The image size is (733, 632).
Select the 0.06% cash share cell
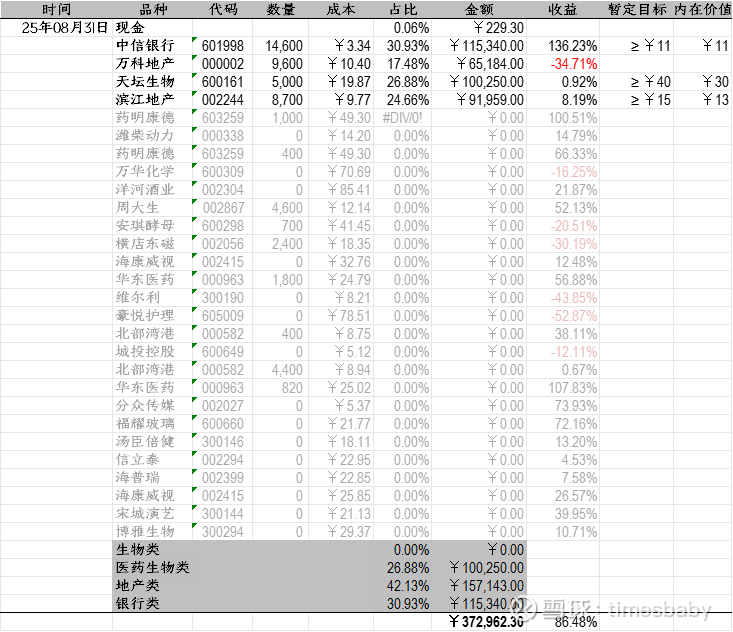coord(402,28)
